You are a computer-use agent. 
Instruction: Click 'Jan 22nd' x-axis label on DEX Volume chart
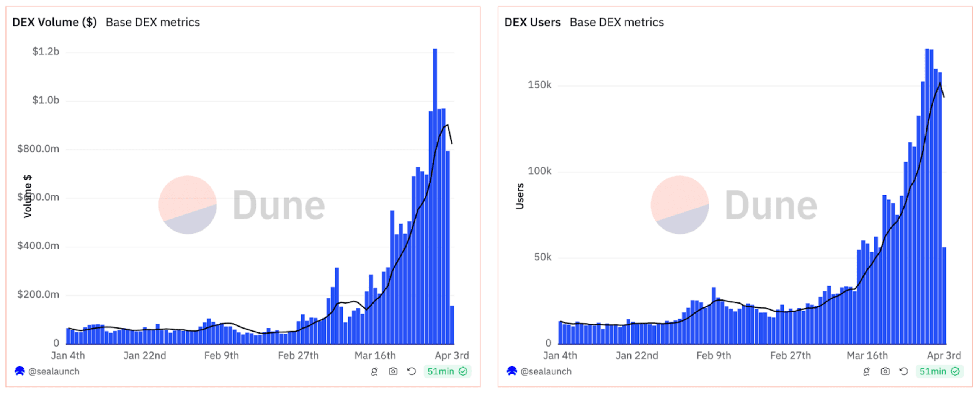pos(145,355)
